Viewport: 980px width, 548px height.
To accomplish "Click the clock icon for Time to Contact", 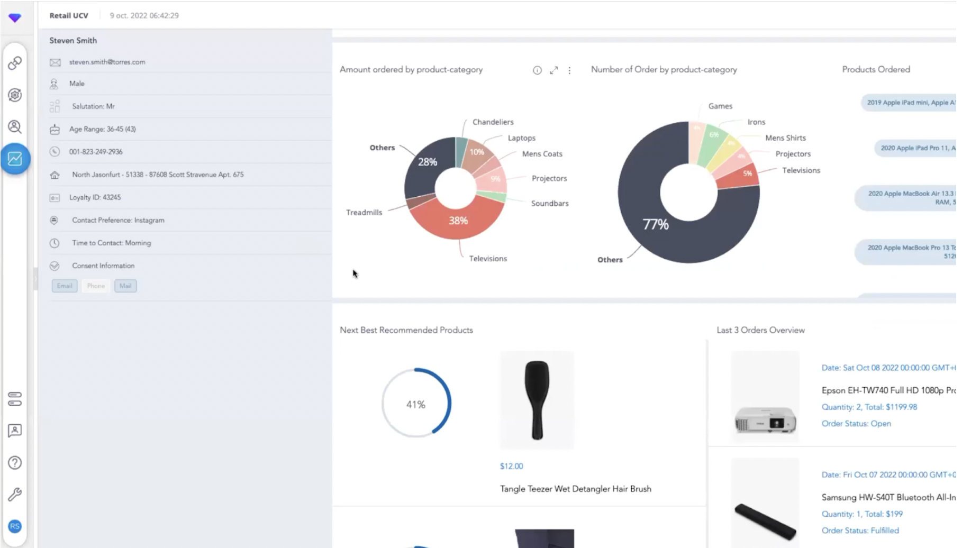I will [55, 243].
